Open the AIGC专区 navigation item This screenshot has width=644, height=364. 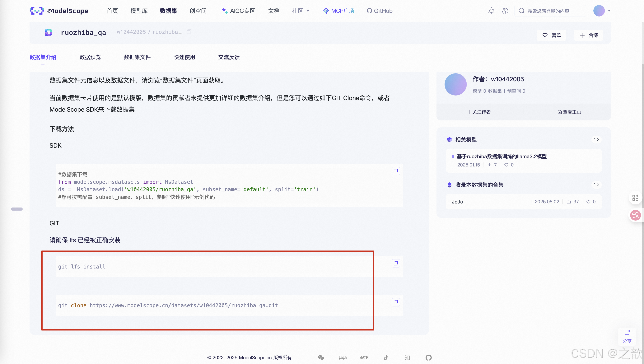239,11
